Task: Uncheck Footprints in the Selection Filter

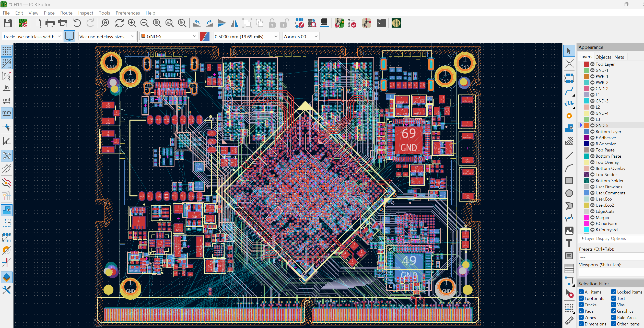Action: (x=581, y=298)
